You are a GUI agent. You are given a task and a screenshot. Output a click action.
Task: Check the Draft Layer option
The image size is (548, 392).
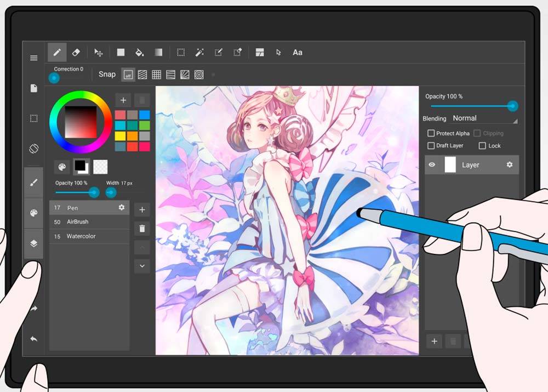pyautogui.click(x=431, y=146)
